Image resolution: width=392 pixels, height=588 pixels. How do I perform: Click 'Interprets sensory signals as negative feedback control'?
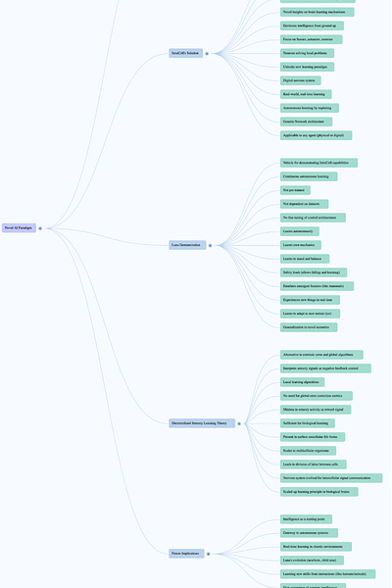point(325,368)
